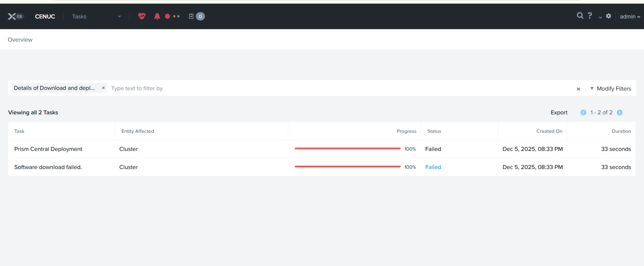Go to the previous page arrow
The image size is (644, 266).
[x=583, y=112]
